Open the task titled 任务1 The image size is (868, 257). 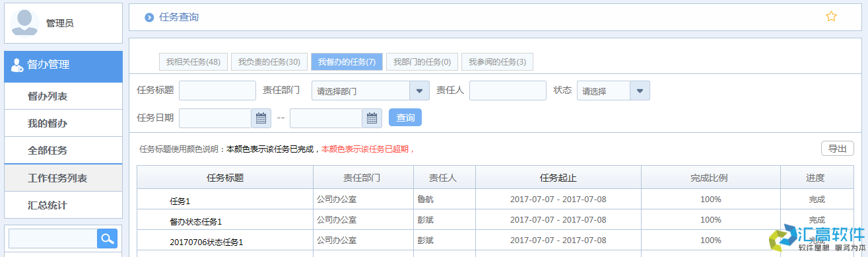(180, 201)
